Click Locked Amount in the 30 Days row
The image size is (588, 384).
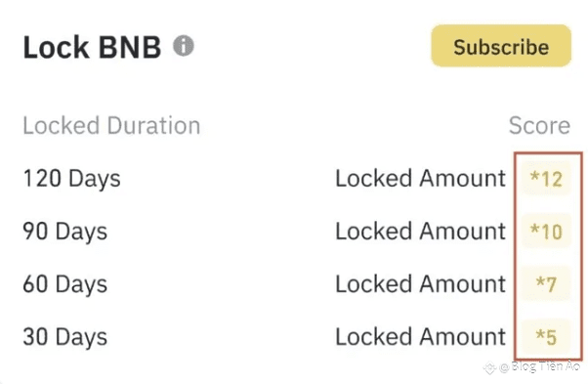tap(420, 337)
